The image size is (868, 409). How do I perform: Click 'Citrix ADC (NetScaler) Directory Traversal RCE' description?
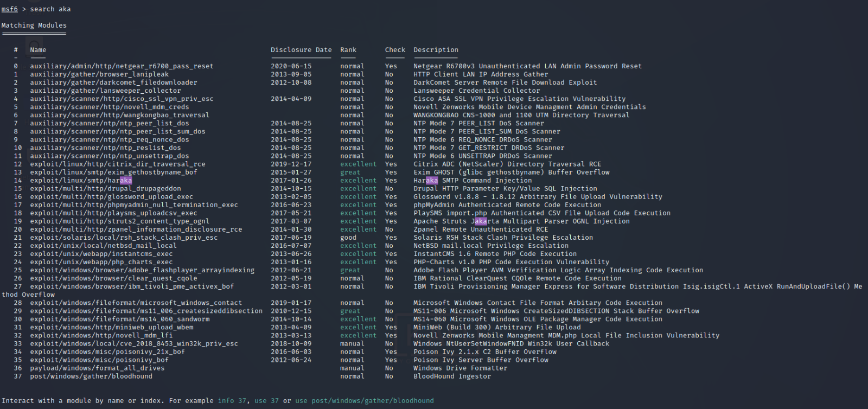507,164
